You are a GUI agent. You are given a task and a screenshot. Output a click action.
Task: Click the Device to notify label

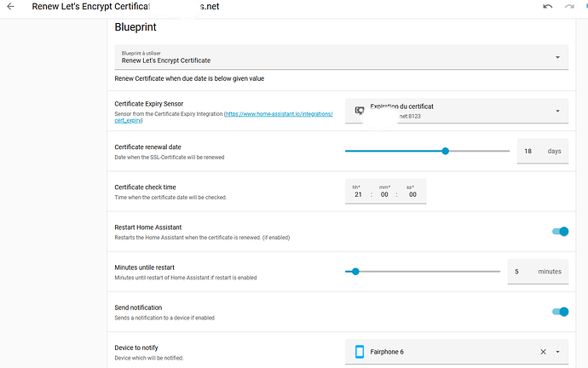point(136,348)
